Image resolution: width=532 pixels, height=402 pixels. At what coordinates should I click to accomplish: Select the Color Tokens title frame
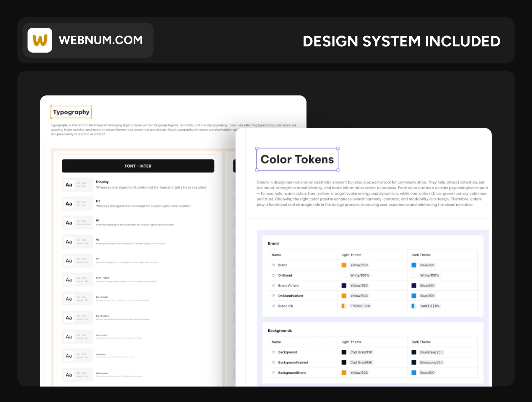(x=297, y=159)
